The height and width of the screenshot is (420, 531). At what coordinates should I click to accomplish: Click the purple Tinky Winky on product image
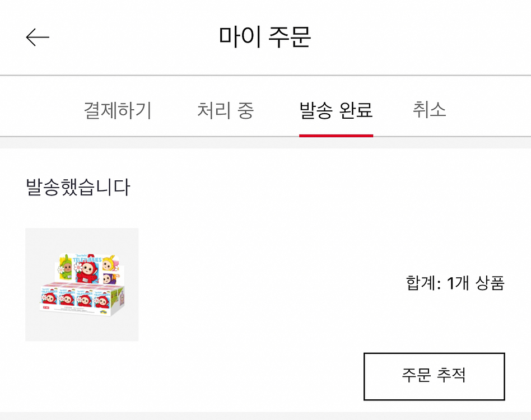111,278
